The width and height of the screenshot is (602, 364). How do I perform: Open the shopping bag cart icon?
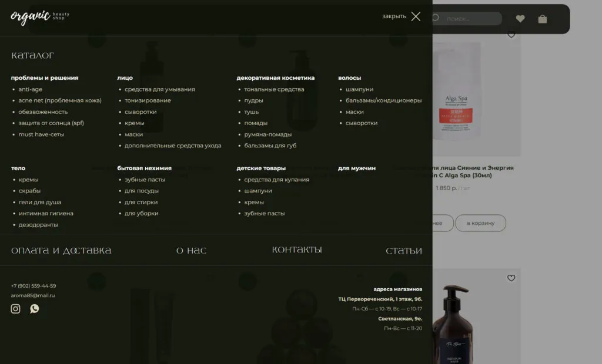(x=542, y=19)
